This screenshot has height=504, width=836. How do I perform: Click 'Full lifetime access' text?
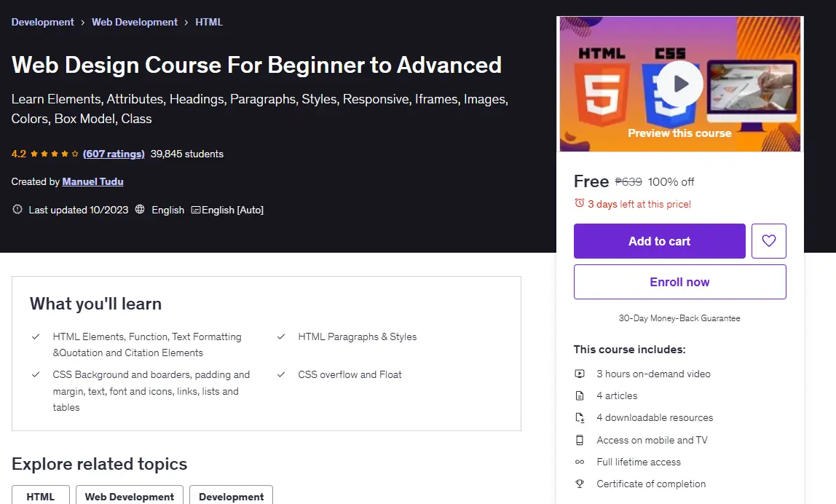click(x=639, y=462)
